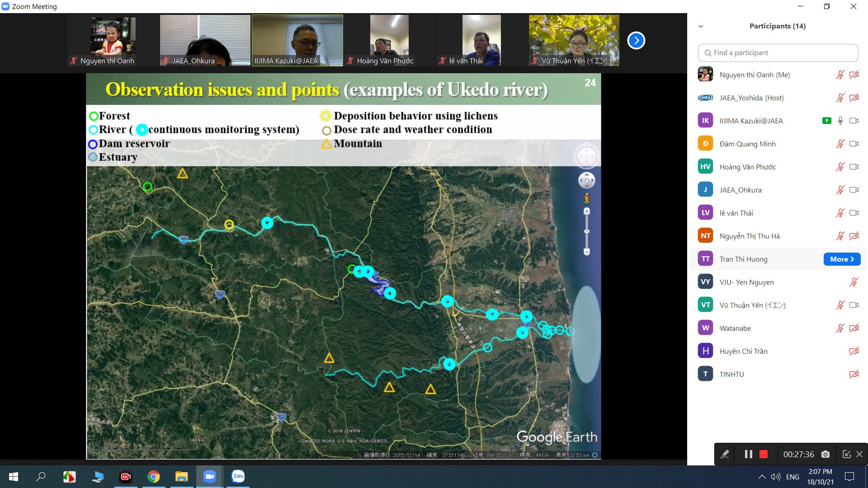868x488 pixels.
Task: Pause the screen recording
Action: coord(748,454)
